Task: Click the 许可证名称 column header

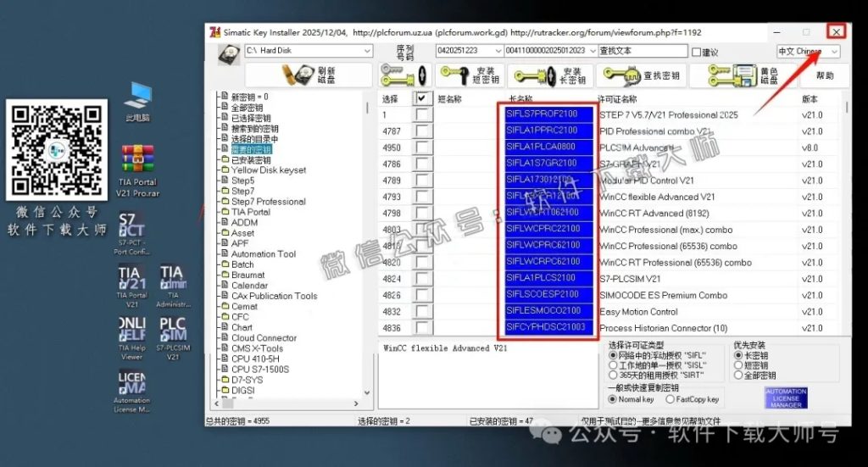Action: point(617,99)
